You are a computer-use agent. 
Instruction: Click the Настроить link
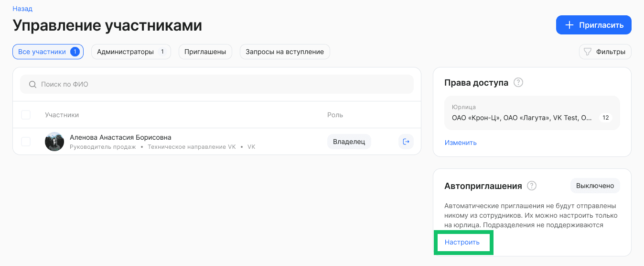[x=462, y=242]
